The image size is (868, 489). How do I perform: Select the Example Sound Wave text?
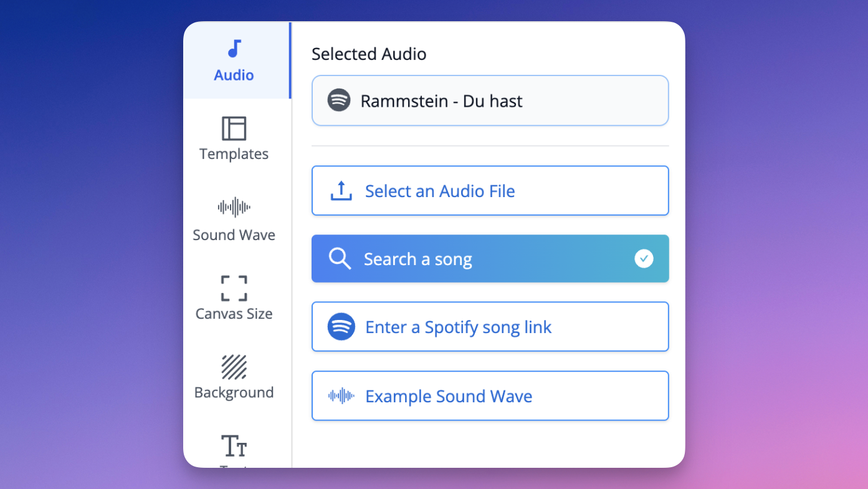pyautogui.click(x=449, y=396)
